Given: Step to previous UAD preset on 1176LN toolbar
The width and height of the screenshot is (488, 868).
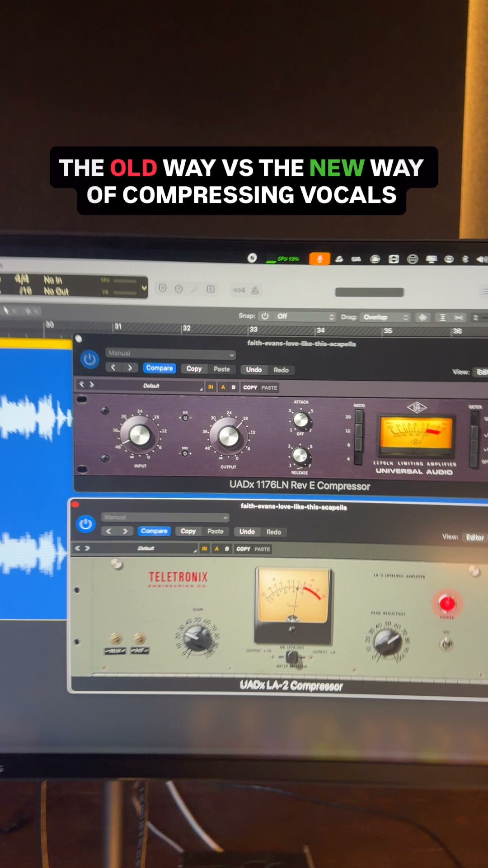Looking at the screenshot, I should [82, 384].
